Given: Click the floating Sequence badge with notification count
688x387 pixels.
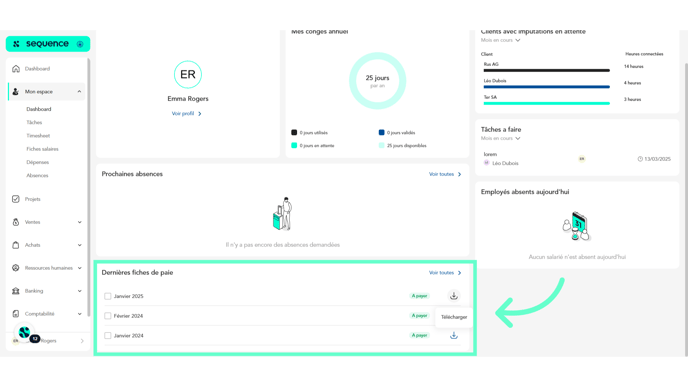Looking at the screenshot, I should pos(25,333).
